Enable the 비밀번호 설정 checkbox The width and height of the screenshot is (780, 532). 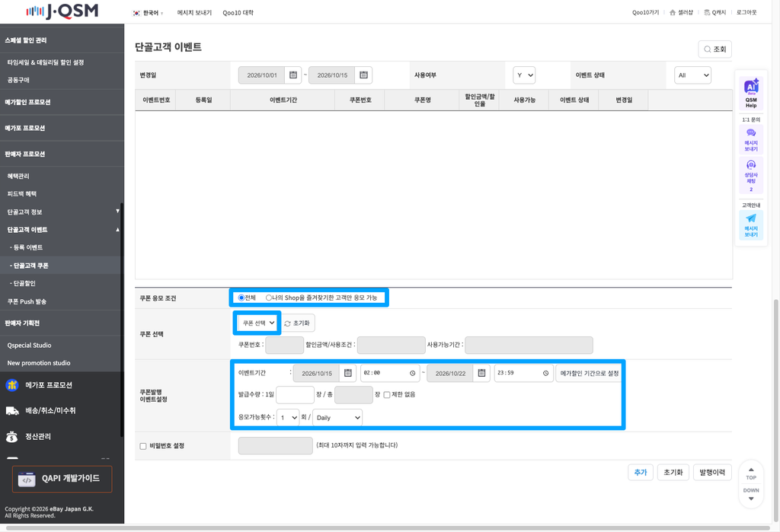click(142, 446)
